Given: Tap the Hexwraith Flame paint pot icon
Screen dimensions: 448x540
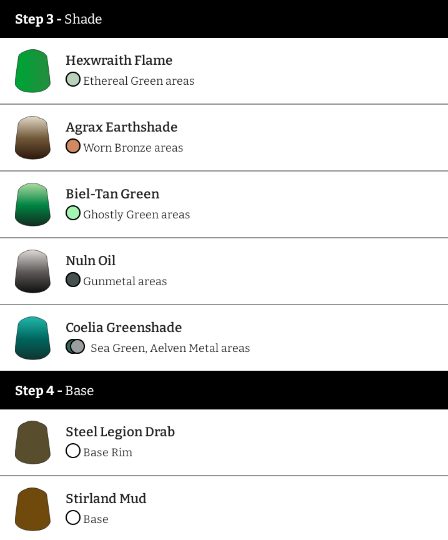Looking at the screenshot, I should tap(33, 71).
